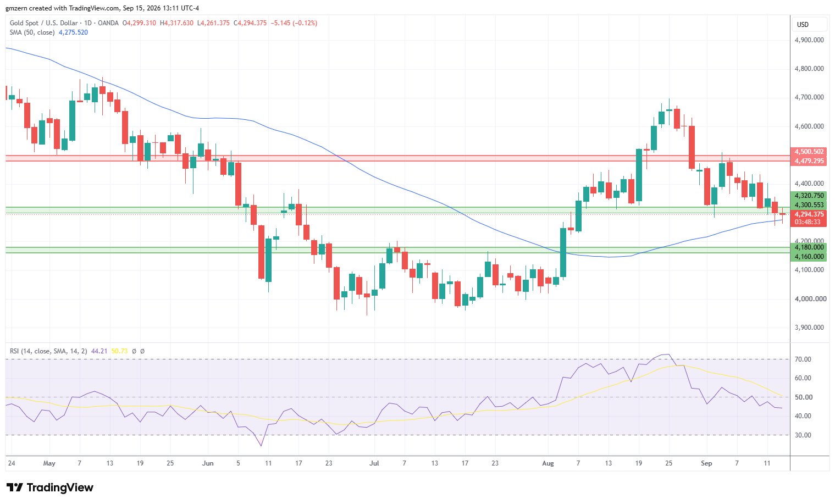Click the green price label '4,180.000'
835x504 pixels.
pos(809,247)
